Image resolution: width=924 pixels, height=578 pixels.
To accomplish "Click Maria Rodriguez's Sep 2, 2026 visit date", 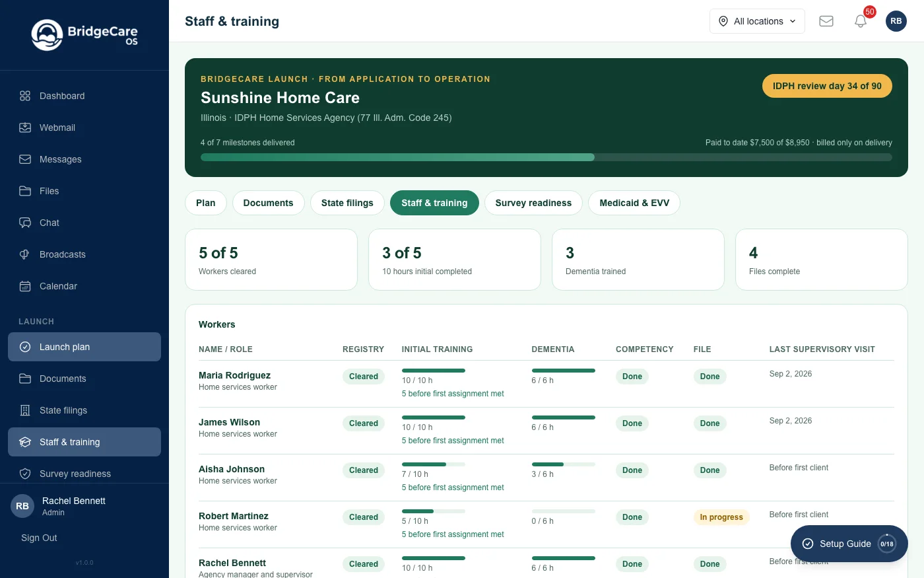I will [791, 374].
